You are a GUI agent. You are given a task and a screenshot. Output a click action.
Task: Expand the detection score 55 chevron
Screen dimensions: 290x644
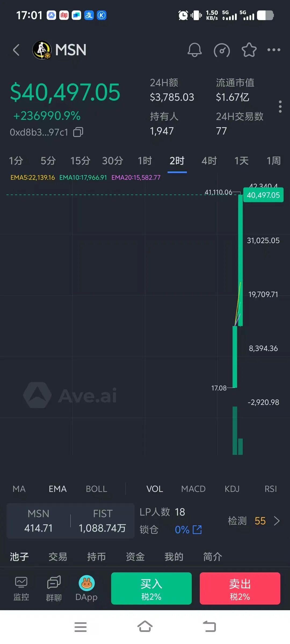coord(277,521)
